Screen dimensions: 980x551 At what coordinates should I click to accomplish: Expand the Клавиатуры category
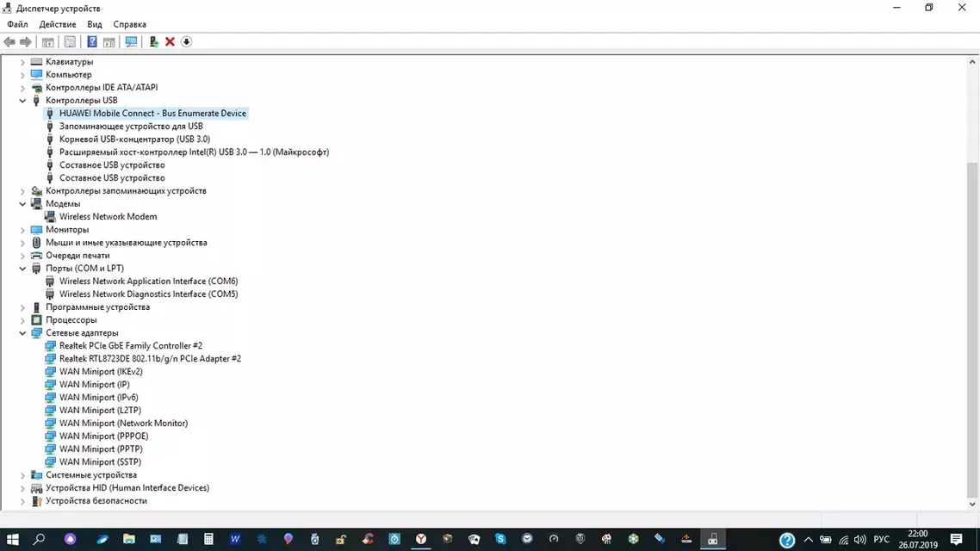point(23,62)
